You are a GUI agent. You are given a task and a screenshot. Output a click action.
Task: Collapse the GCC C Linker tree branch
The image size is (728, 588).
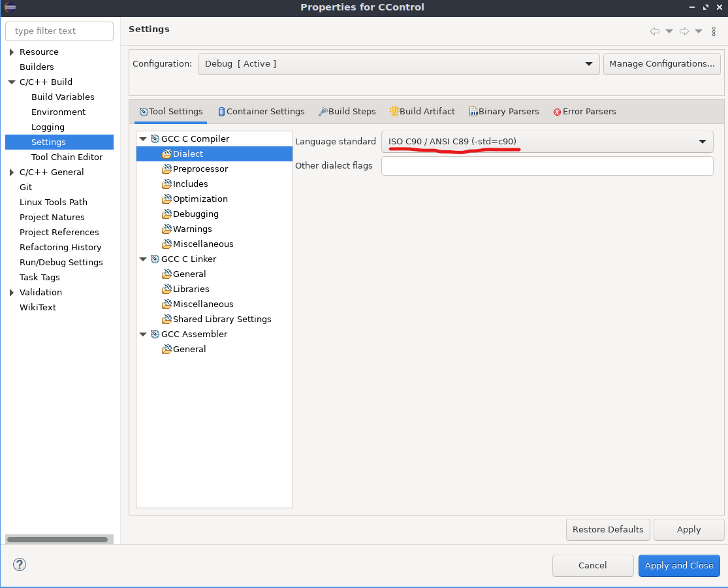click(143, 259)
